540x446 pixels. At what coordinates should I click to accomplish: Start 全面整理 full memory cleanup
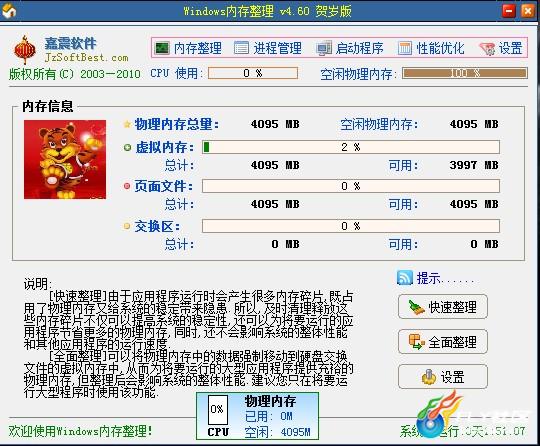tap(443, 342)
